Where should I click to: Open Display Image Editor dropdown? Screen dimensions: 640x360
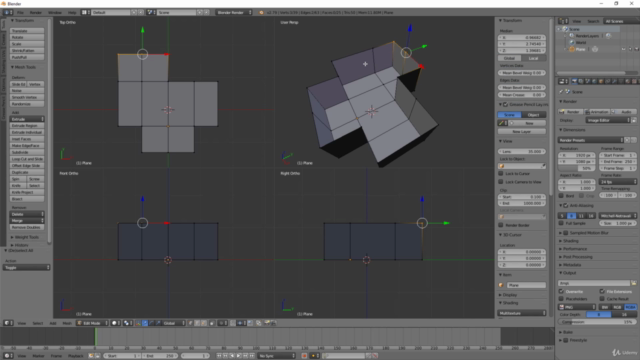pyautogui.click(x=608, y=120)
